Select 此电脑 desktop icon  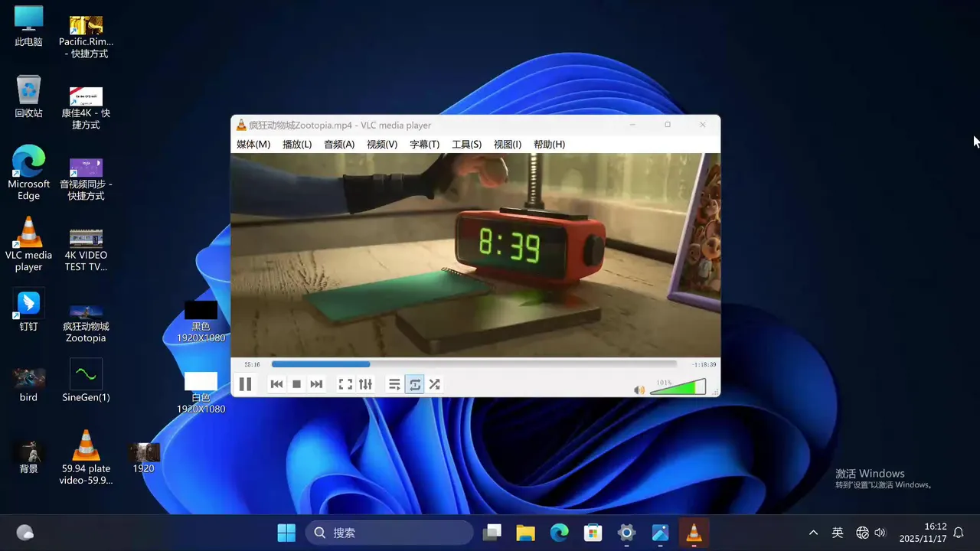pyautogui.click(x=28, y=26)
